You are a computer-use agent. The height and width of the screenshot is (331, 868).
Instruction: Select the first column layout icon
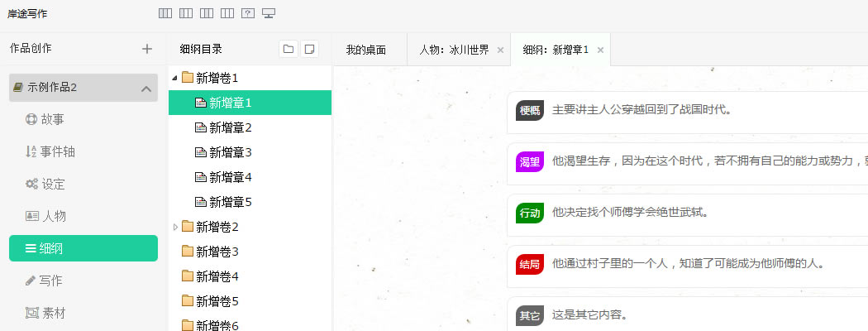(x=165, y=13)
